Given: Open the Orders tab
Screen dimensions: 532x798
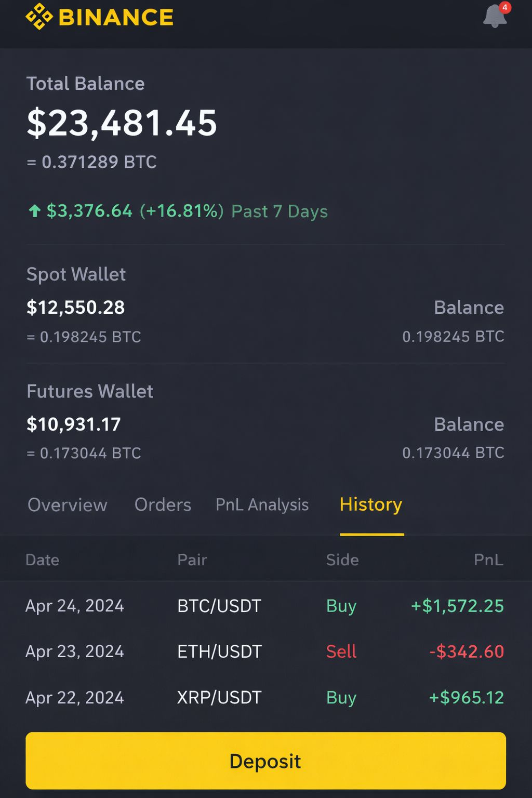Looking at the screenshot, I should point(163,504).
